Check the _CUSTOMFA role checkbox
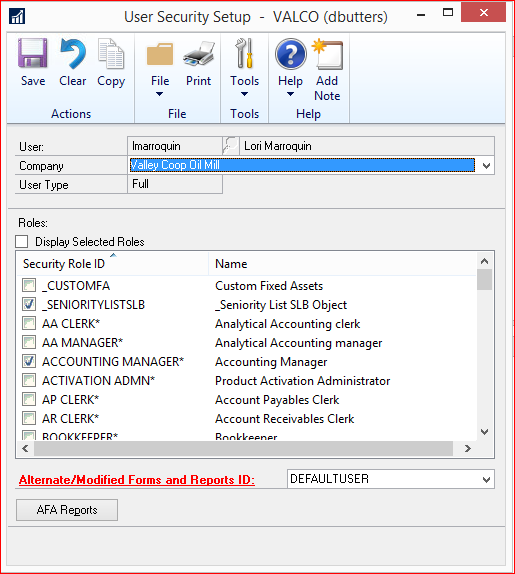The image size is (515, 574). 29,285
